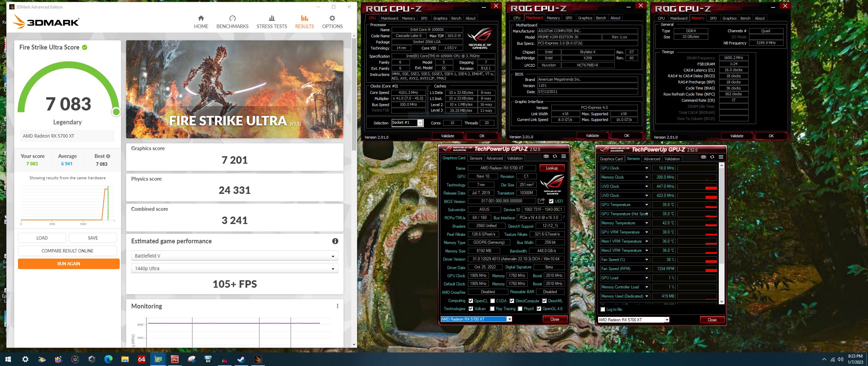
Task: Click the Estimated game performance info icon
Action: pos(335,241)
